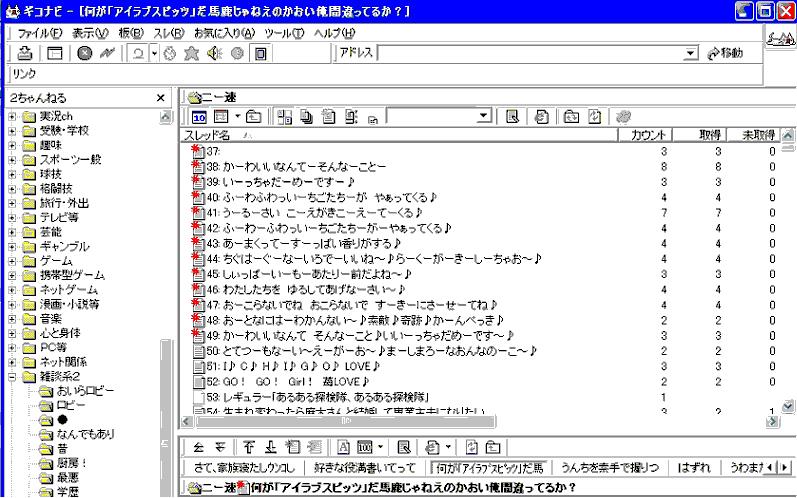The image size is (797, 498).
Task: Click the folder-up icon in browser toolbar
Action: pyautogui.click(x=493, y=447)
